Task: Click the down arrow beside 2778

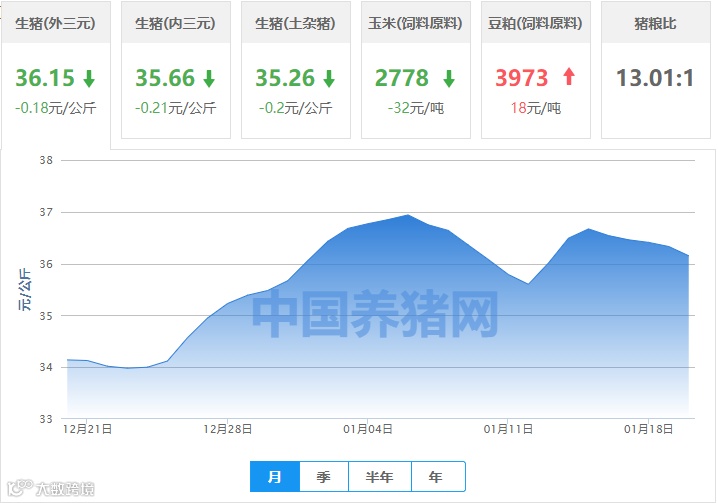Action: [449, 78]
